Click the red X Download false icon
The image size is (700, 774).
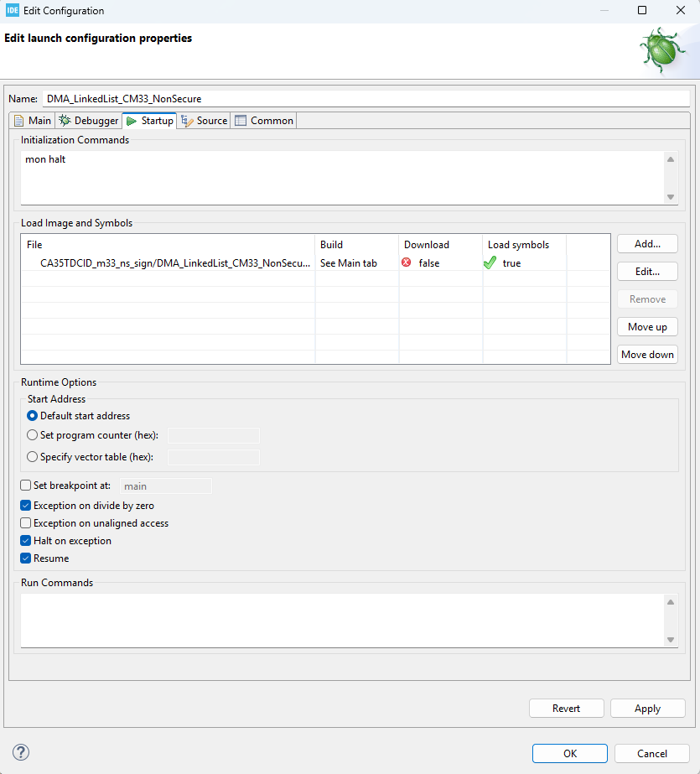pyautogui.click(x=407, y=262)
